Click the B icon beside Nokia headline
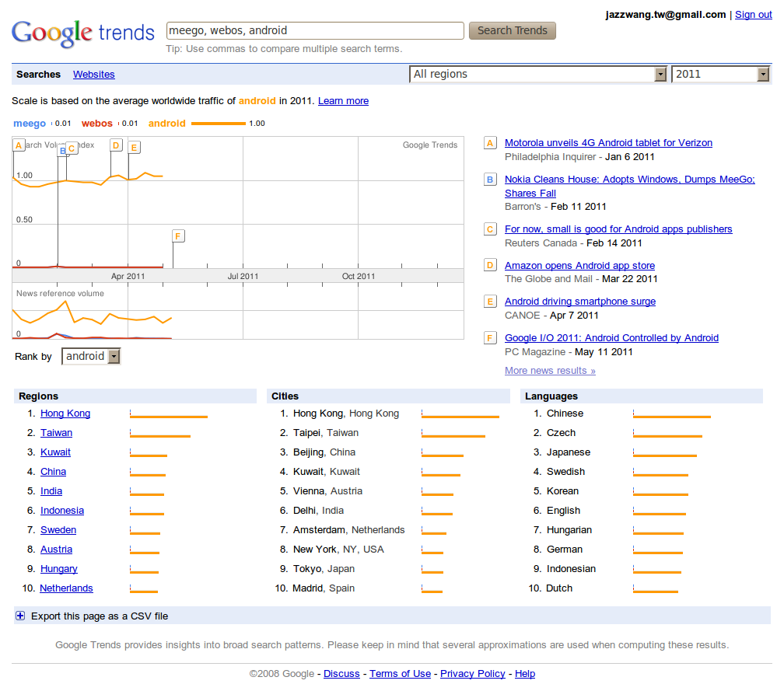Image resolution: width=784 pixels, height=698 pixels. [490, 180]
